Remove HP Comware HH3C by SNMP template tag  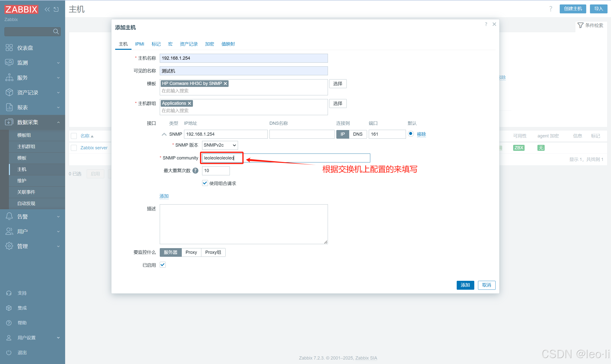(225, 83)
